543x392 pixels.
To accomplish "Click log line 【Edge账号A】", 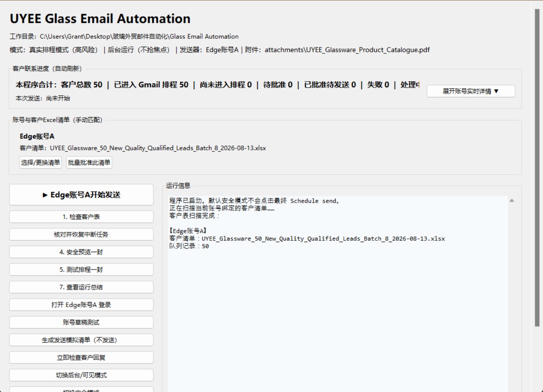I will point(188,231).
